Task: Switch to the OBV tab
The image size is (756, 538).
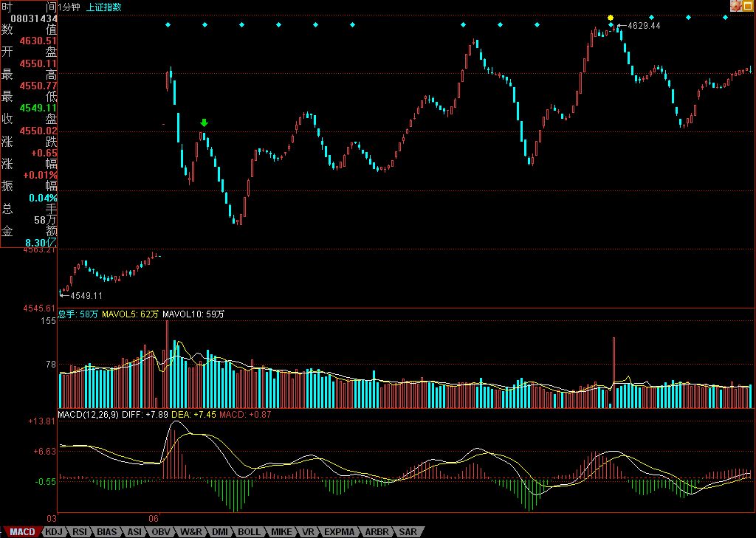Action: (x=161, y=531)
